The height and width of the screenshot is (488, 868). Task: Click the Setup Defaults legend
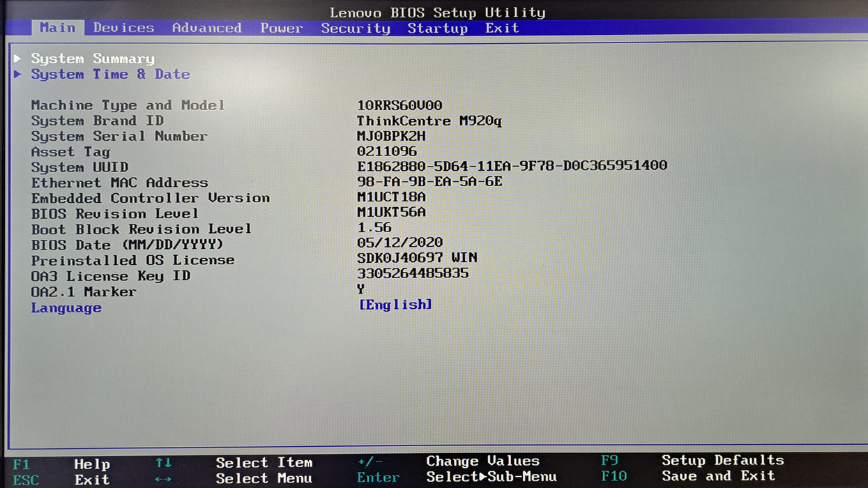723,460
